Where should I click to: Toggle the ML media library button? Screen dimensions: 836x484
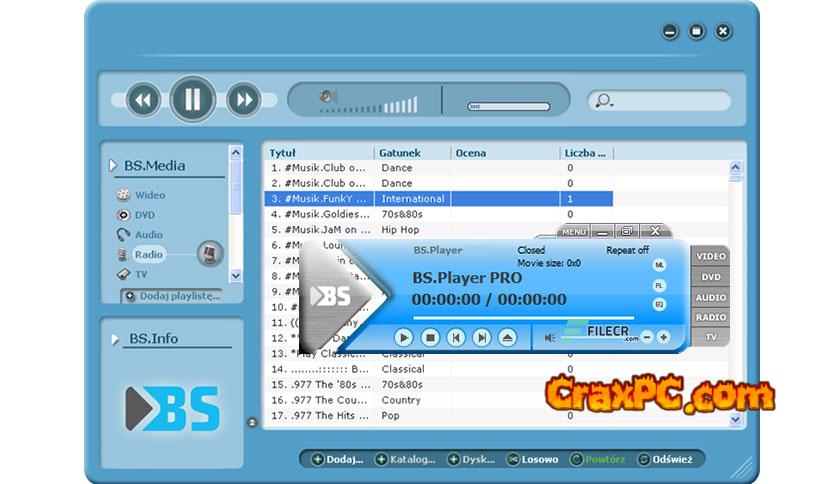(659, 265)
